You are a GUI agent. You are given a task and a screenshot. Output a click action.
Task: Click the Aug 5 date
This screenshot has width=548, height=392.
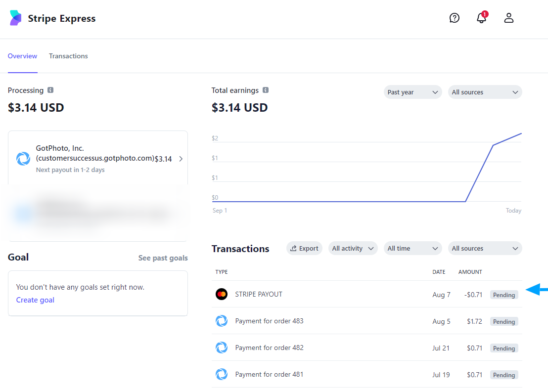click(x=441, y=321)
